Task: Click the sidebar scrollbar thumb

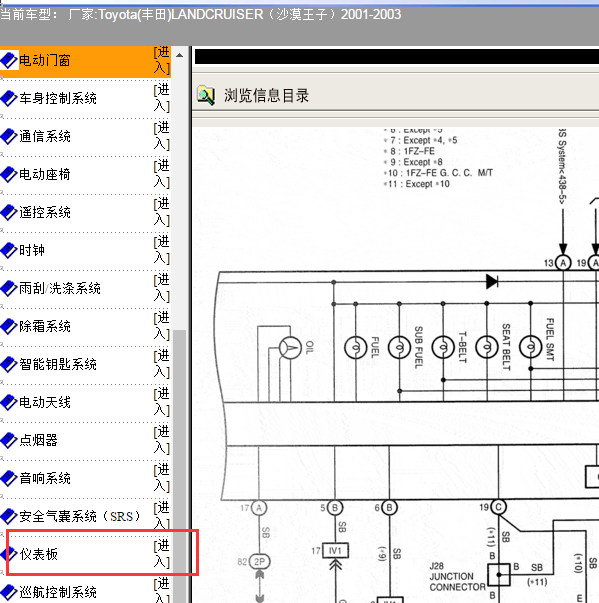Action: tap(180, 466)
